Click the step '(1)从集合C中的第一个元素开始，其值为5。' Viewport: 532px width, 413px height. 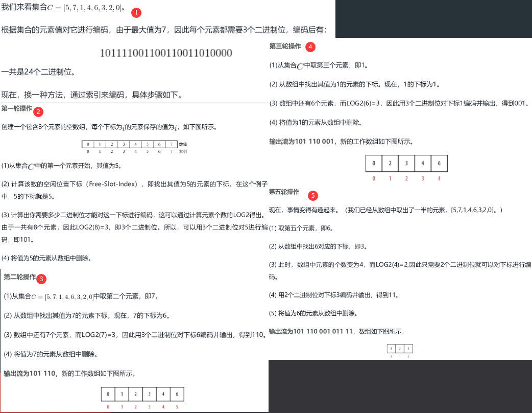(61, 166)
